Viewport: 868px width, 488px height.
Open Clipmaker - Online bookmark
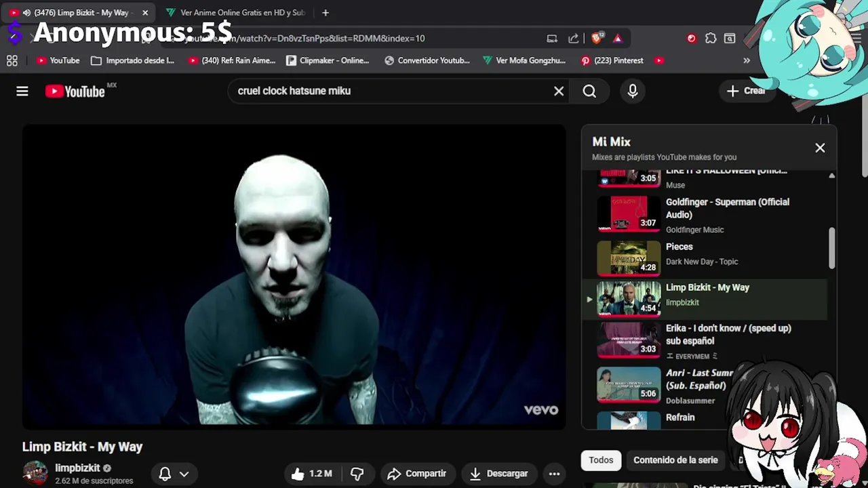coord(328,60)
